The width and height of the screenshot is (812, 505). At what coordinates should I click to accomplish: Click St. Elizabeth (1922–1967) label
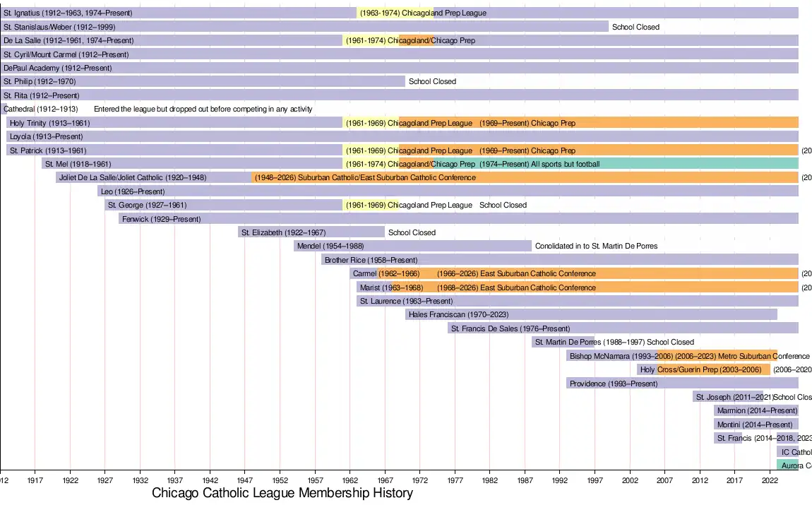pos(284,232)
